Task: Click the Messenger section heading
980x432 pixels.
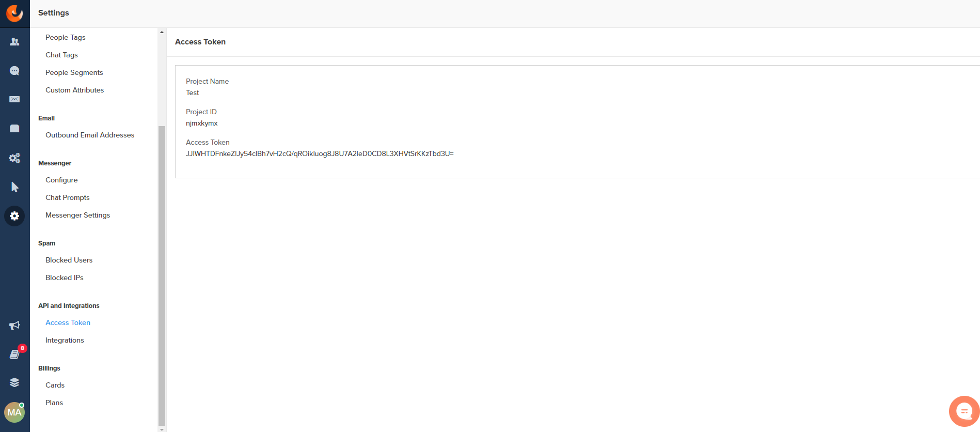Action: [55, 163]
